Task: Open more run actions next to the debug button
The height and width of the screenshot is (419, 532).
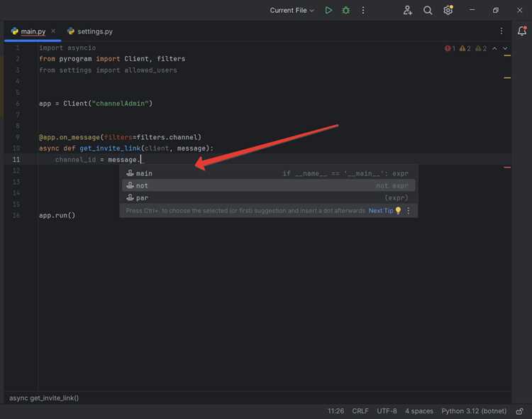Action: (363, 10)
